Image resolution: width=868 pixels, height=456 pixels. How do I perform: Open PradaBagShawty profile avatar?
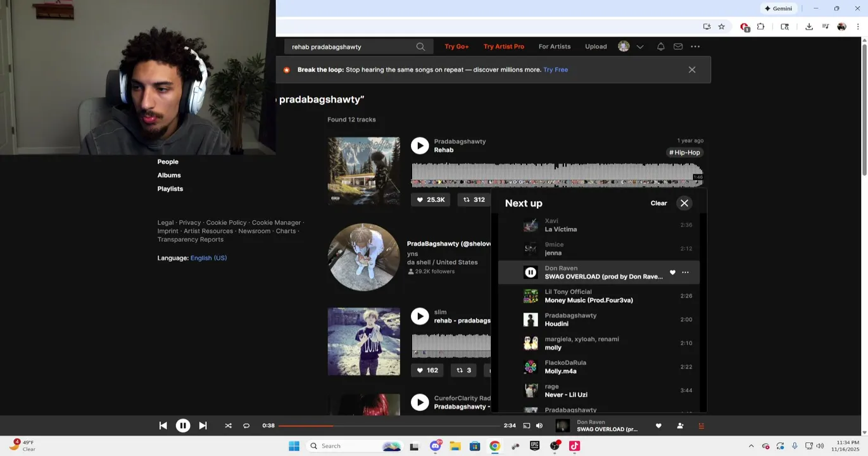363,256
